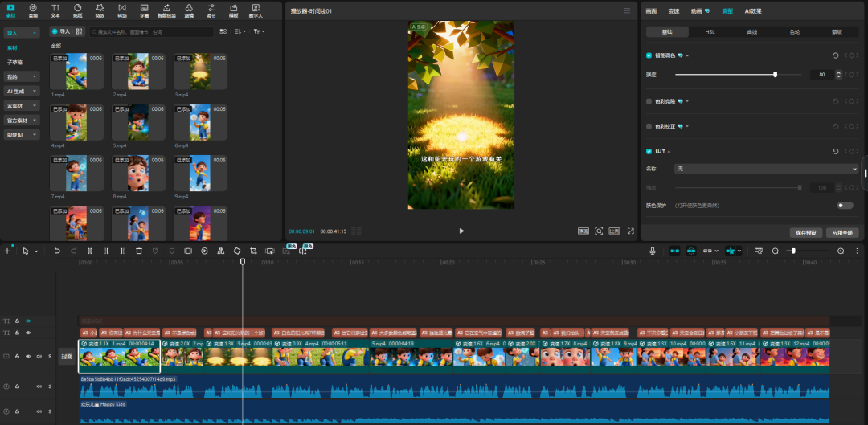This screenshot has width=868, height=425.
Task: Open the 特效 (Effects) panel
Action: 100,10
